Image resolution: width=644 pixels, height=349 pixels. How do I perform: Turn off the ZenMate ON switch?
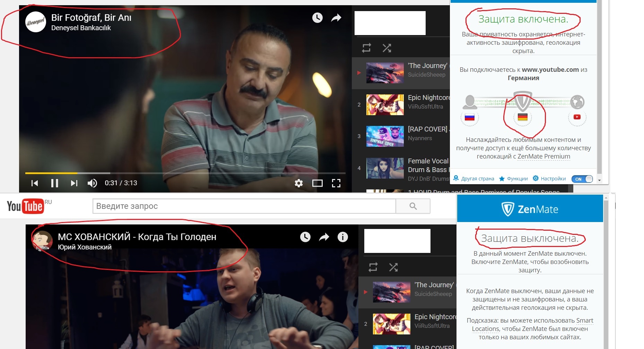[582, 179]
